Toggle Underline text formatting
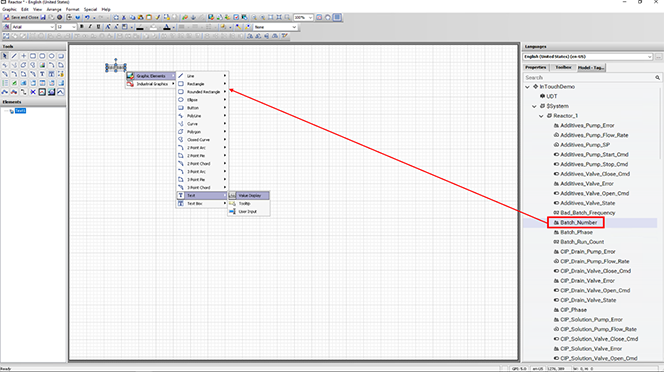The image size is (664, 372). pos(98,27)
